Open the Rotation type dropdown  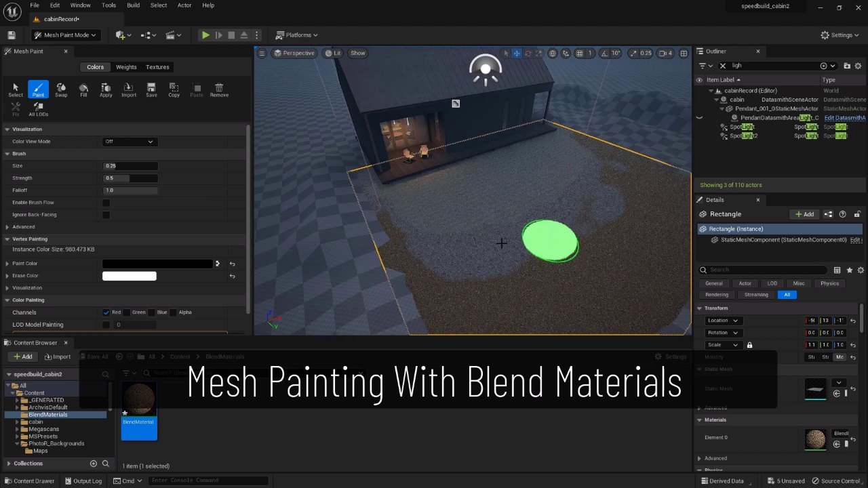pos(723,333)
